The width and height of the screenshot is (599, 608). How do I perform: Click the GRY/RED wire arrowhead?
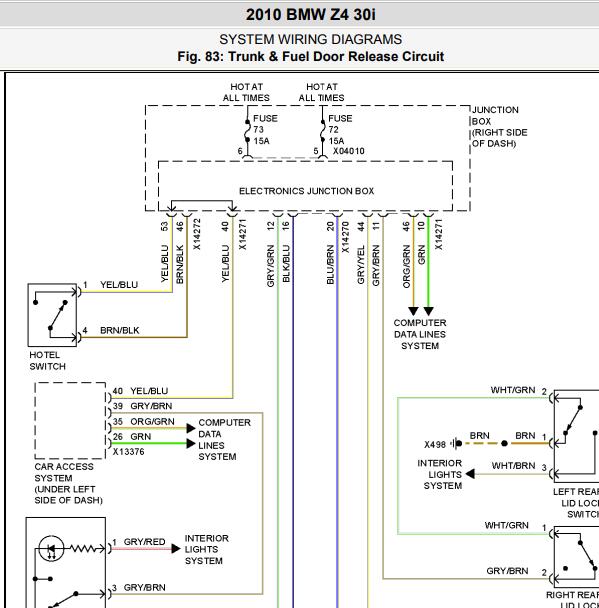tap(176, 549)
